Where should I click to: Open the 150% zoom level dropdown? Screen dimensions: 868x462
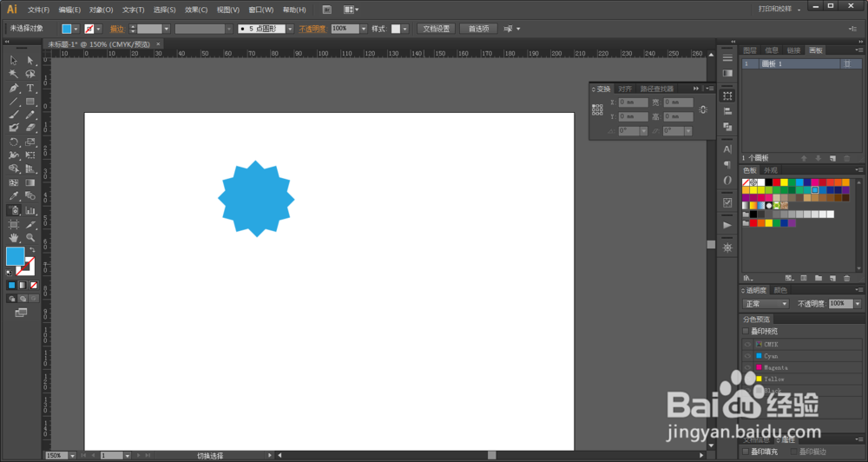(x=72, y=456)
